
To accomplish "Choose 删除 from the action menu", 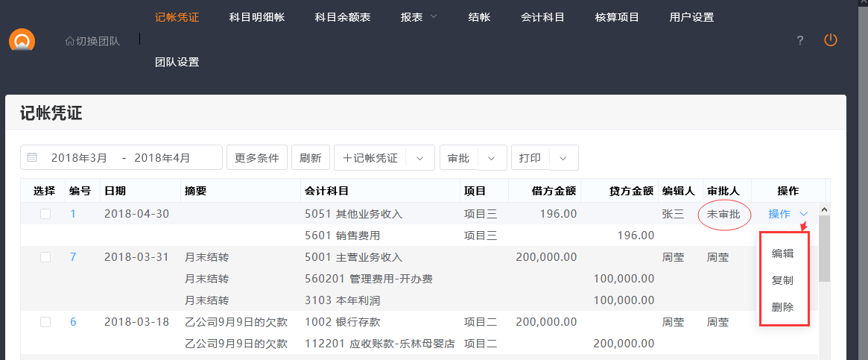I will tap(782, 307).
